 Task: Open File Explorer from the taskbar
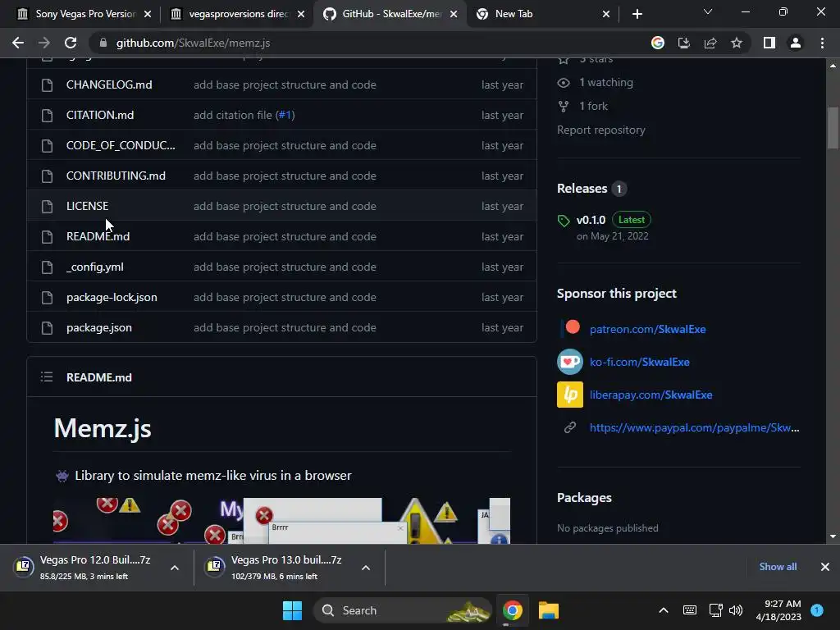click(549, 610)
